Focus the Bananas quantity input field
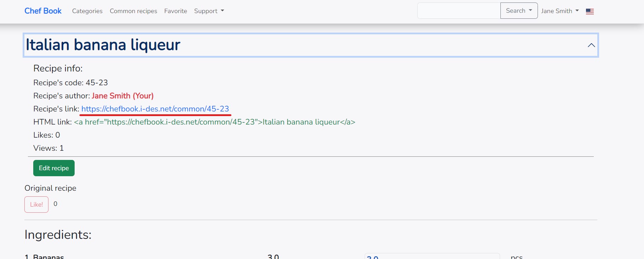The width and height of the screenshot is (644, 259). click(432, 256)
